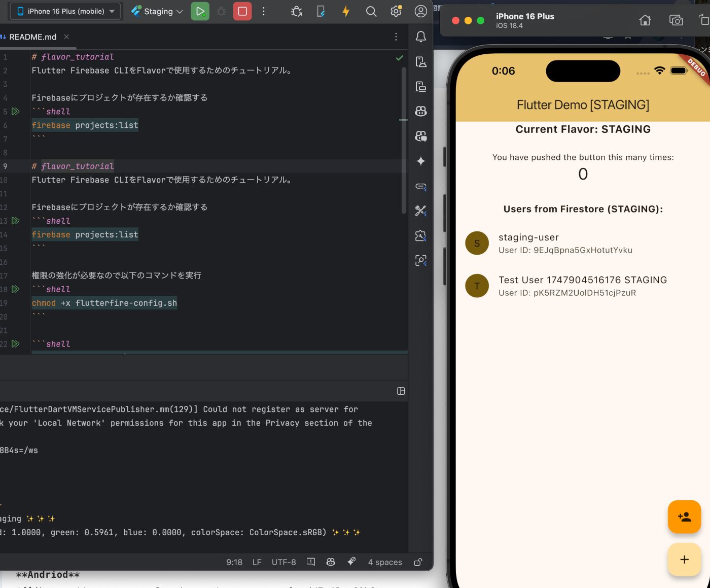Tap add-user floating button in app
This screenshot has height=588, width=710.
[x=684, y=517]
